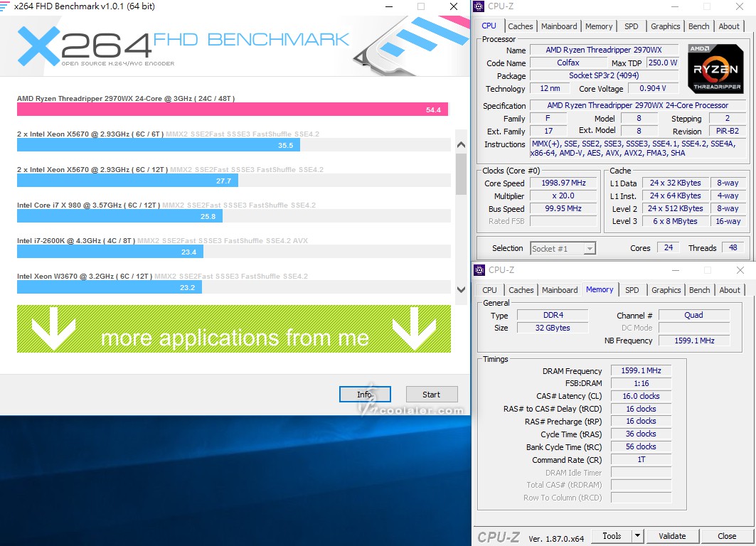The width and height of the screenshot is (756, 546).
Task: Click the CPU-Z icon in upper window title
Action: tap(479, 6)
